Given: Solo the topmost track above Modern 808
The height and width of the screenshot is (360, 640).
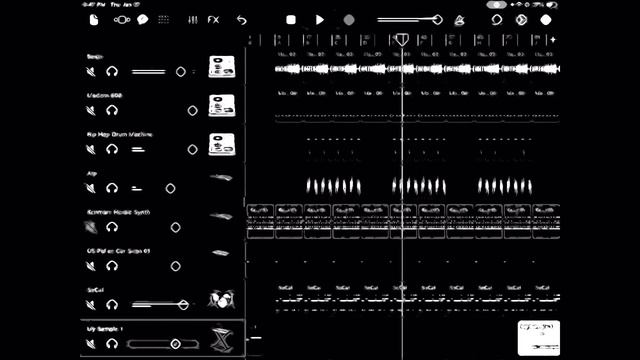Looking at the screenshot, I should pyautogui.click(x=112, y=71).
